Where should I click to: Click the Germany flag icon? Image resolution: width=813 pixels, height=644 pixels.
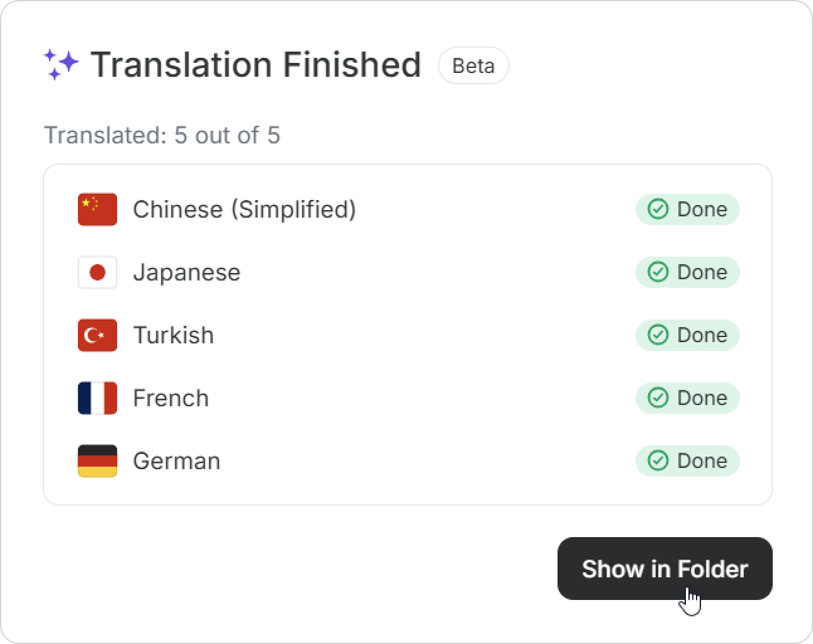[98, 461]
